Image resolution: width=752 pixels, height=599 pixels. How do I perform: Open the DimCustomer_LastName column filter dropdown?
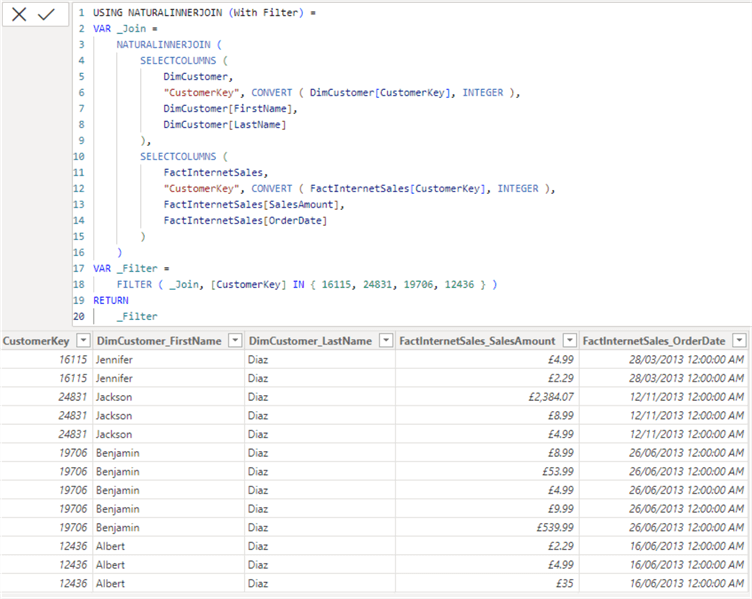coord(386,341)
